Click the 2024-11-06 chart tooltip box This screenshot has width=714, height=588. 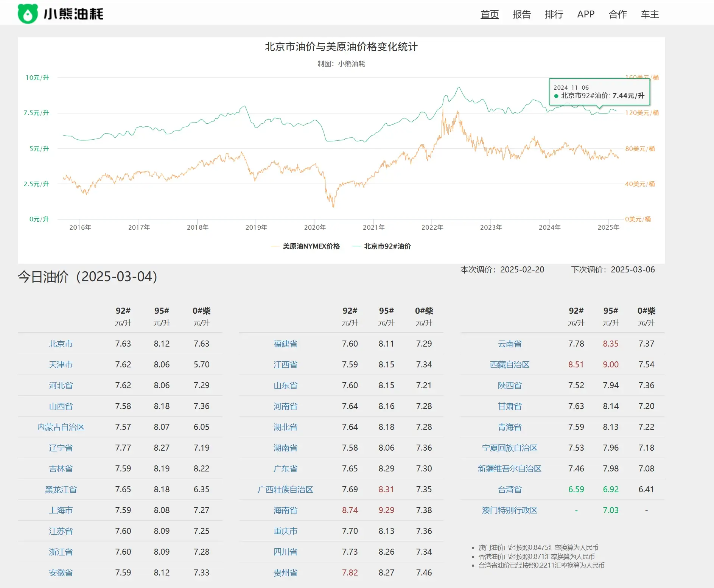[599, 92]
